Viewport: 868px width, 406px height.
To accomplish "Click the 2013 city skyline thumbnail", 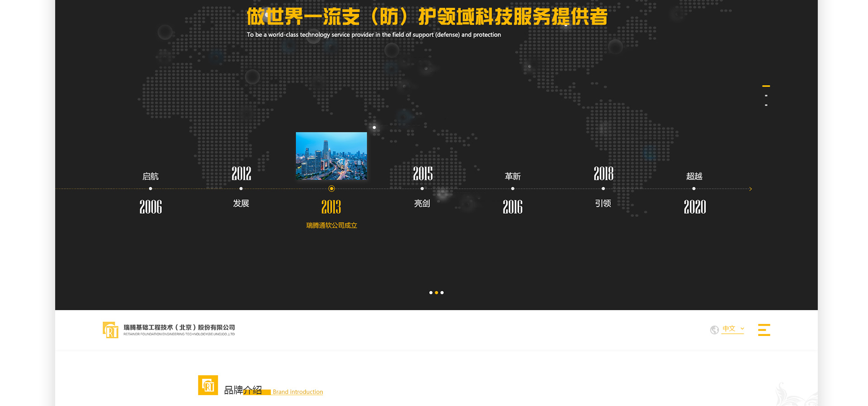I will coord(331,156).
